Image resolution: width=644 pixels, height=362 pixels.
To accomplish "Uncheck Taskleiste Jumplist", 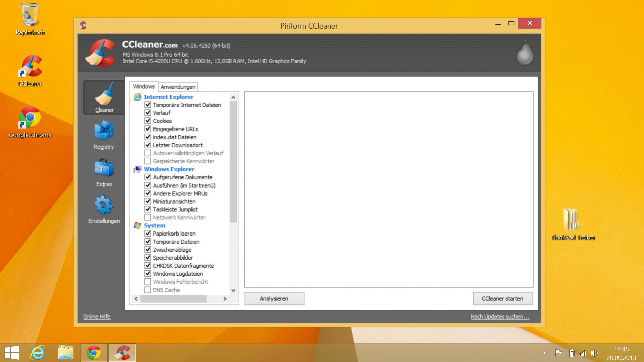I will click(148, 209).
